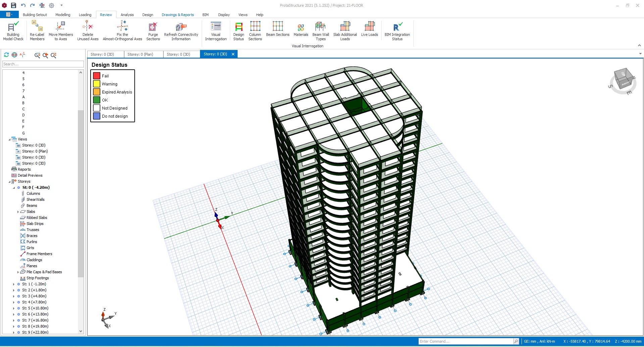Switch to Storey: 0 (Plan) view tab
The height and width of the screenshot is (347, 644).
(143, 54)
